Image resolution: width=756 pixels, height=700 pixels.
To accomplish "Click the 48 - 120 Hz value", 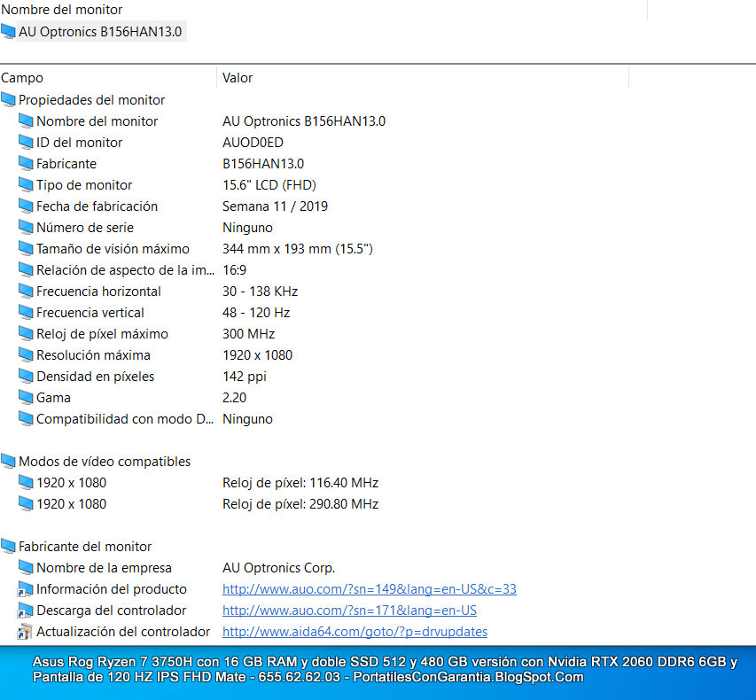I will (256, 312).
